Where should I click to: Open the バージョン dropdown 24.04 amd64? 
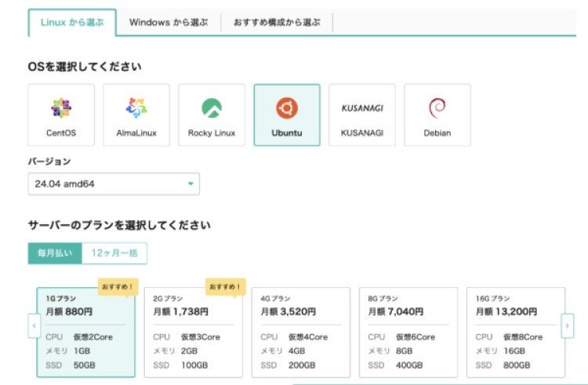(x=114, y=184)
